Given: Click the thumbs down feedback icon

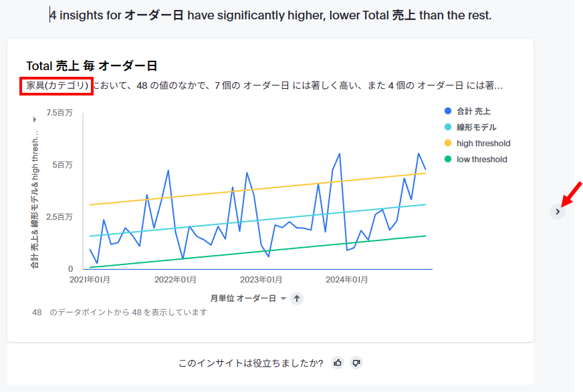Looking at the screenshot, I should pos(356,363).
